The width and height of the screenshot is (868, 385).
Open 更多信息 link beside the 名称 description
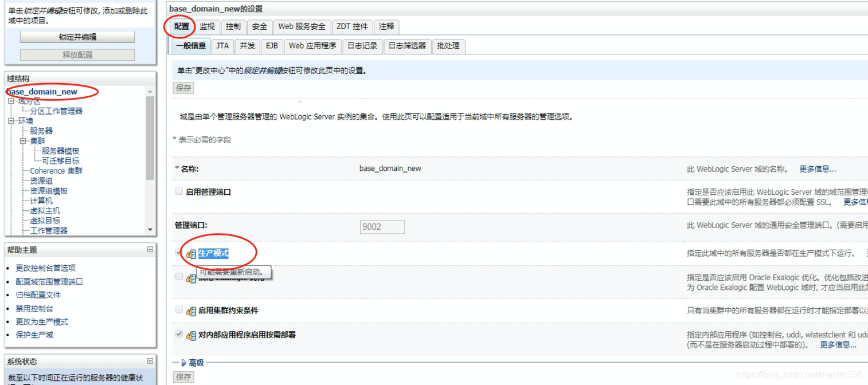click(818, 169)
